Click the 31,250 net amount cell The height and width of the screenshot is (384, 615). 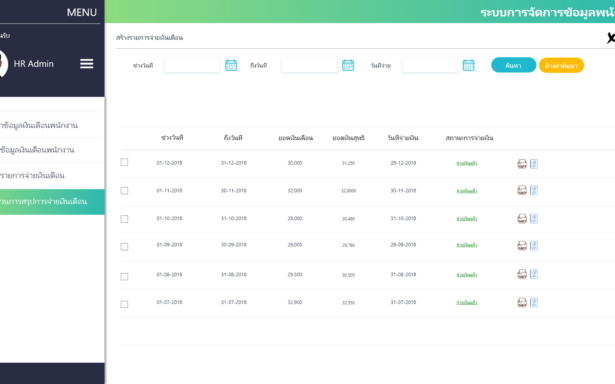(x=348, y=163)
